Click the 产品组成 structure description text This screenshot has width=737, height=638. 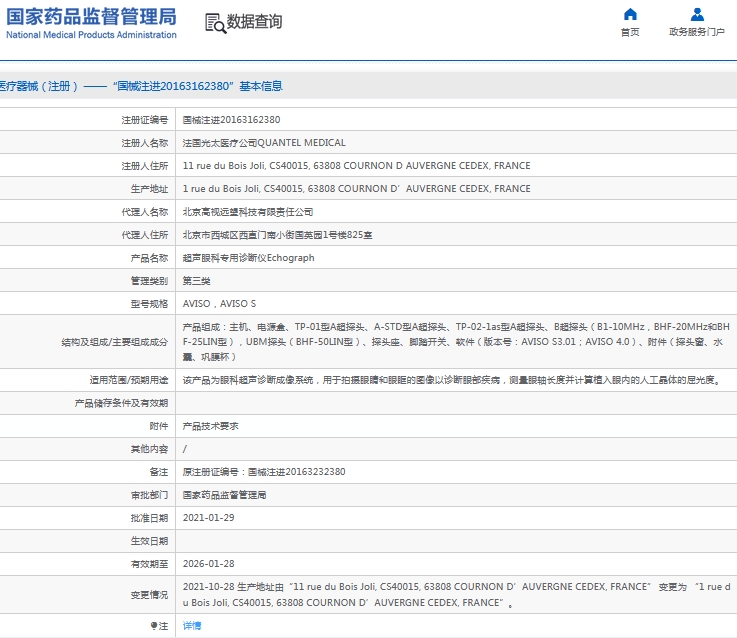(x=456, y=342)
